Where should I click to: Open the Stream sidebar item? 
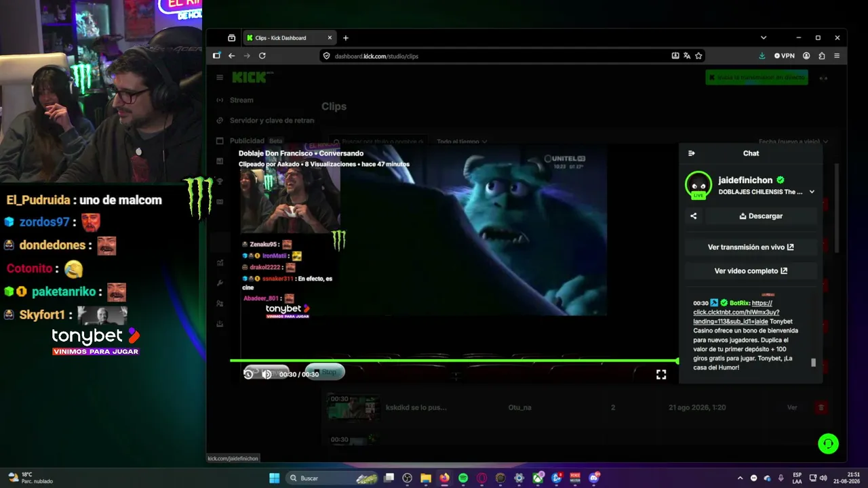pos(241,100)
